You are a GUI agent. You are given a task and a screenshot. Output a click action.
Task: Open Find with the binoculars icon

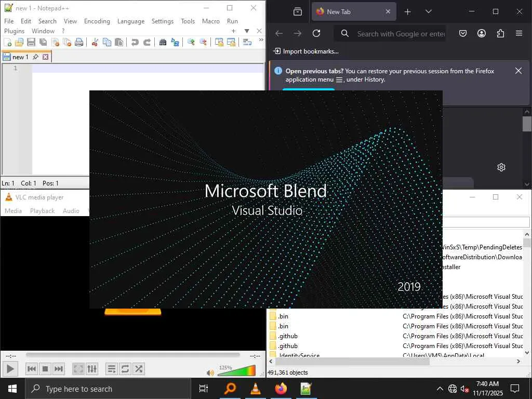[x=163, y=42]
